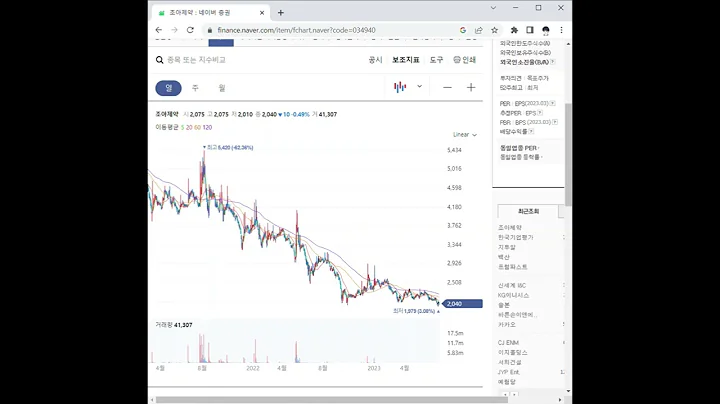This screenshot has width=720, height=404.
Task: Select the 주 (weekly) chart period
Action: 195,88
